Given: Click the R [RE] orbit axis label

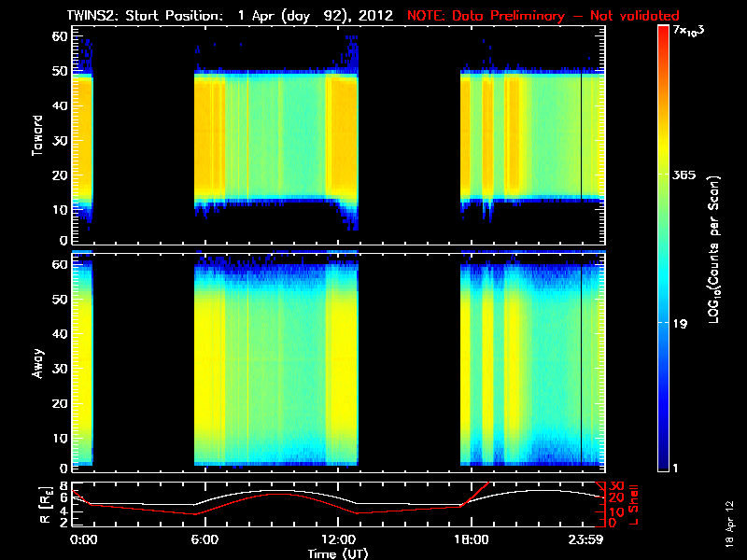Looking at the screenshot, I should 46,505.
